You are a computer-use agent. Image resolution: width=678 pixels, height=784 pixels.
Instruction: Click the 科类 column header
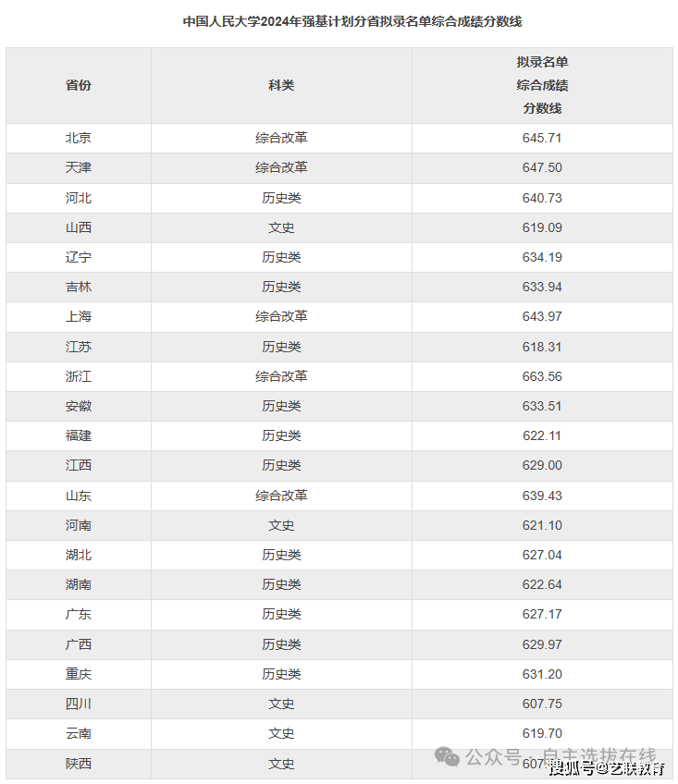pyautogui.click(x=281, y=85)
